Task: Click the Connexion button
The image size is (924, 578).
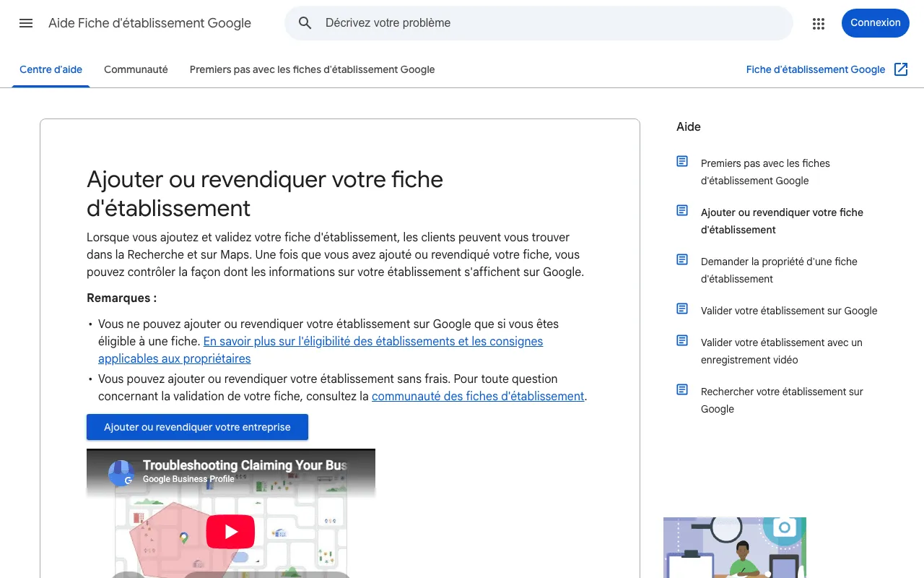Action: click(x=876, y=23)
